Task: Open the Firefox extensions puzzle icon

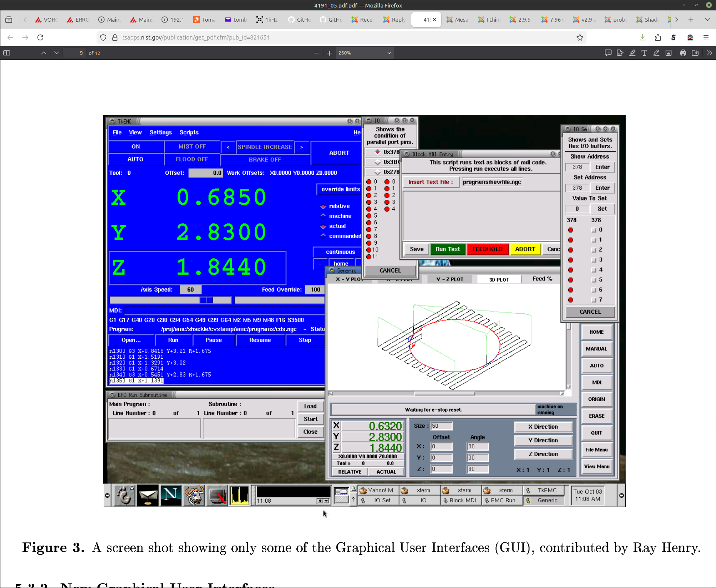Action: [658, 37]
